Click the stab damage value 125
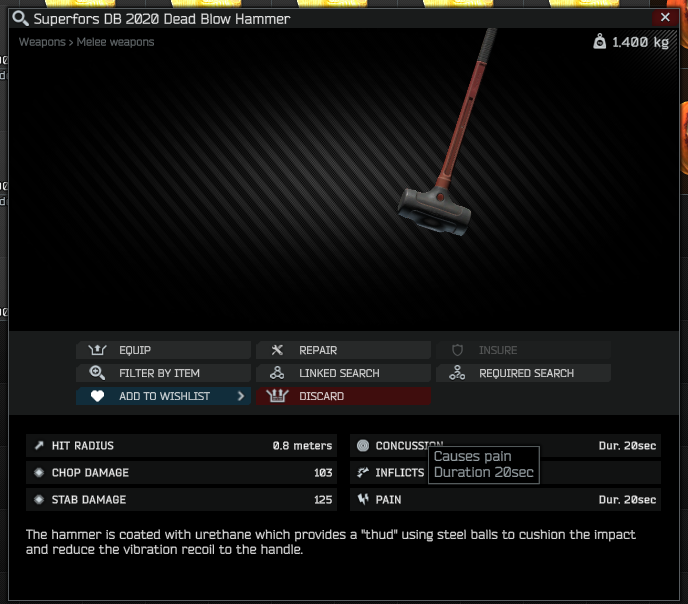The width and height of the screenshot is (688, 604). click(x=323, y=500)
